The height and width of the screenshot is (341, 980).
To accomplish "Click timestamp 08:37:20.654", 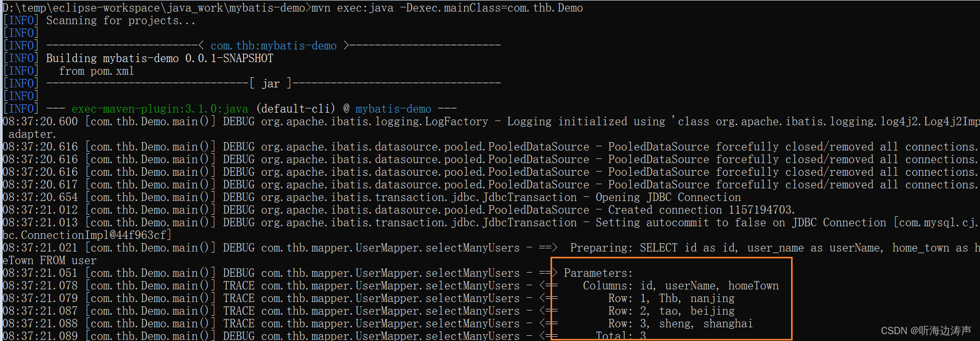I will pyautogui.click(x=40, y=197).
